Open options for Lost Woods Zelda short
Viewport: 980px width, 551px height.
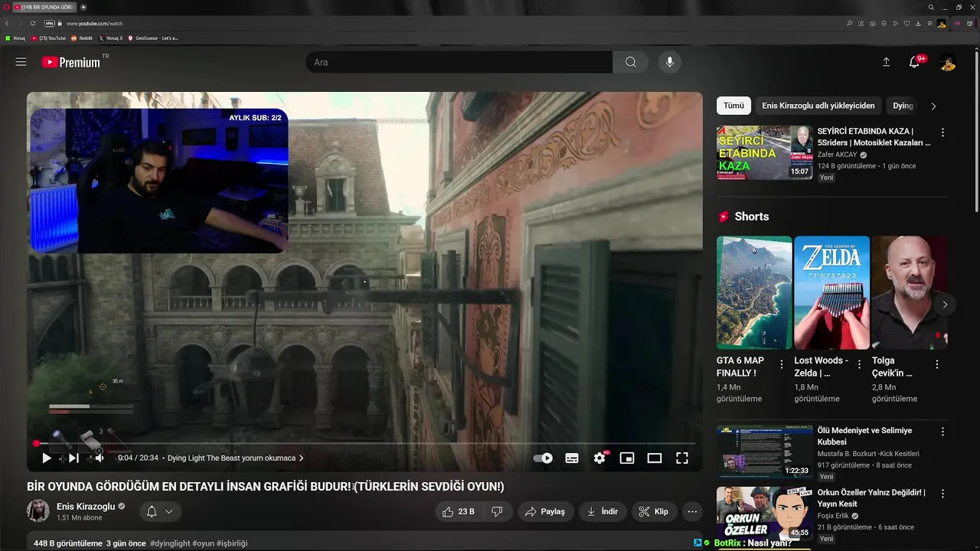pos(859,365)
